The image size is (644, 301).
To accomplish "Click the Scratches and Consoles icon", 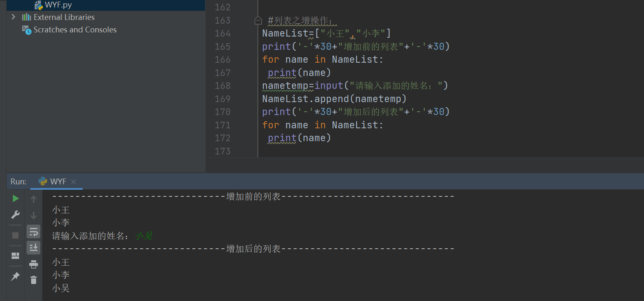I will [27, 30].
